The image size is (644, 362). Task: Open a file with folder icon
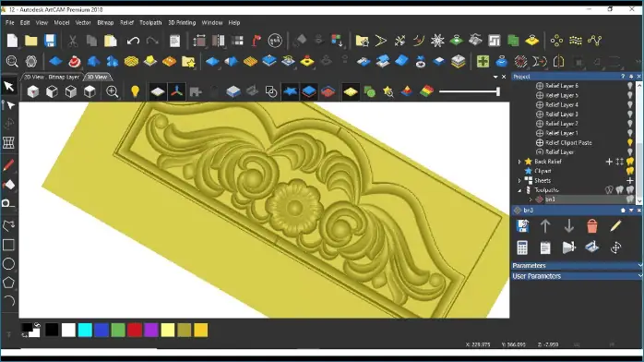pos(31,41)
